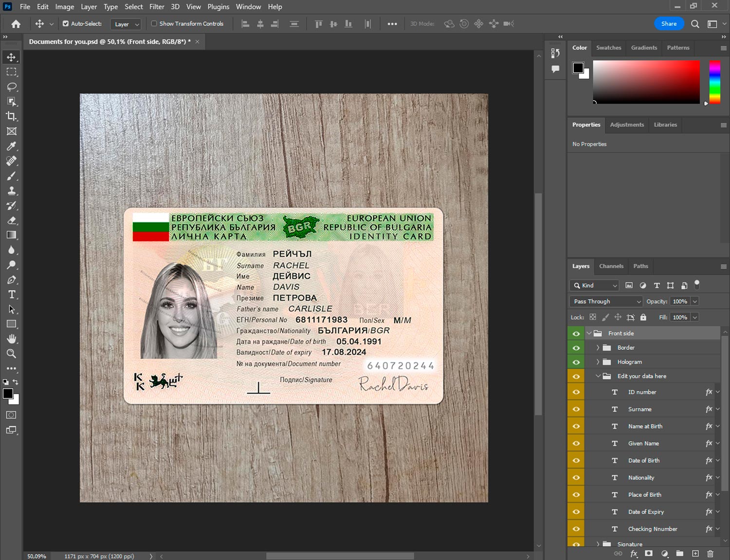Hide the Hologram group layer

(576, 362)
